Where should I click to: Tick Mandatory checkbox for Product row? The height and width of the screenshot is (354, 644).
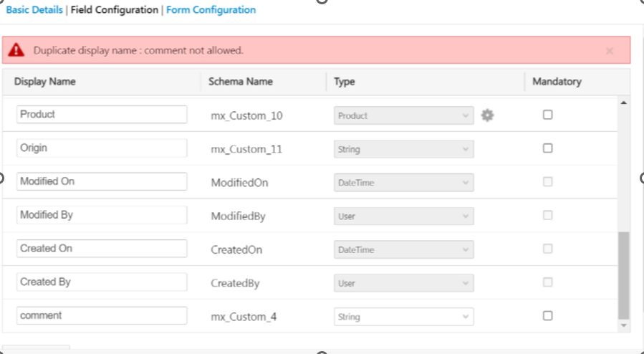(547, 115)
